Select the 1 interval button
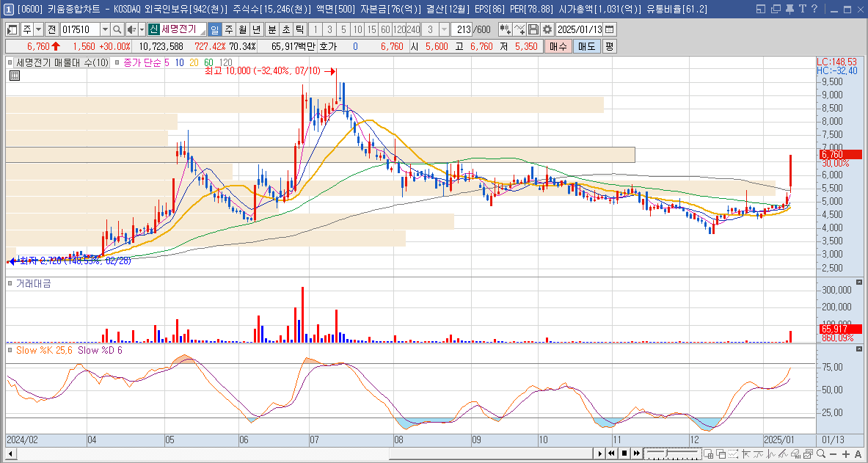The height and width of the screenshot is (463, 868). 315,29
